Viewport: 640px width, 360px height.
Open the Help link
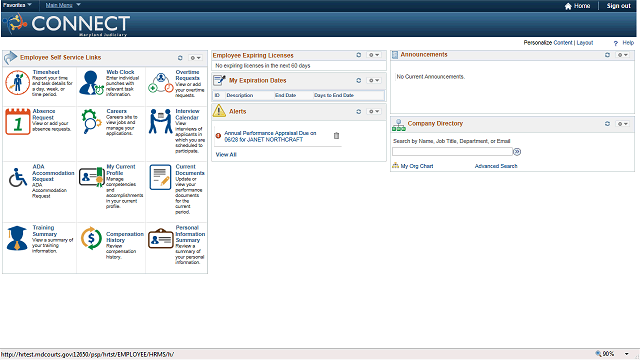point(628,43)
